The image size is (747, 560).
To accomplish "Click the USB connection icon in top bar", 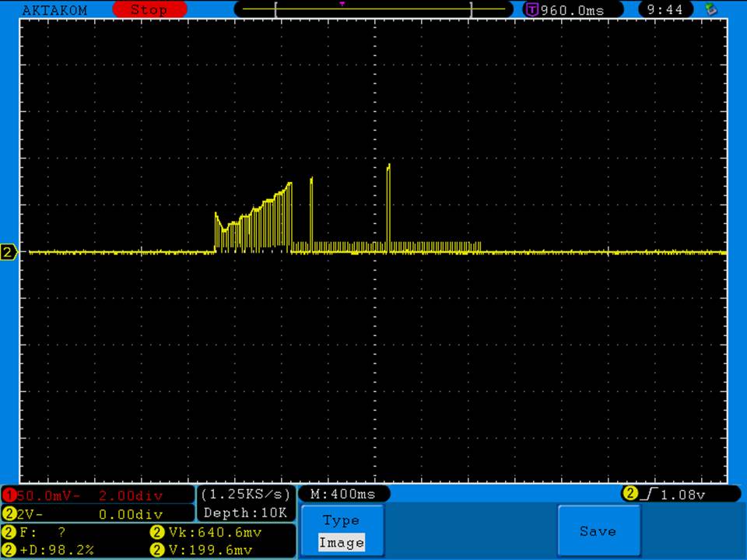I will point(710,9).
